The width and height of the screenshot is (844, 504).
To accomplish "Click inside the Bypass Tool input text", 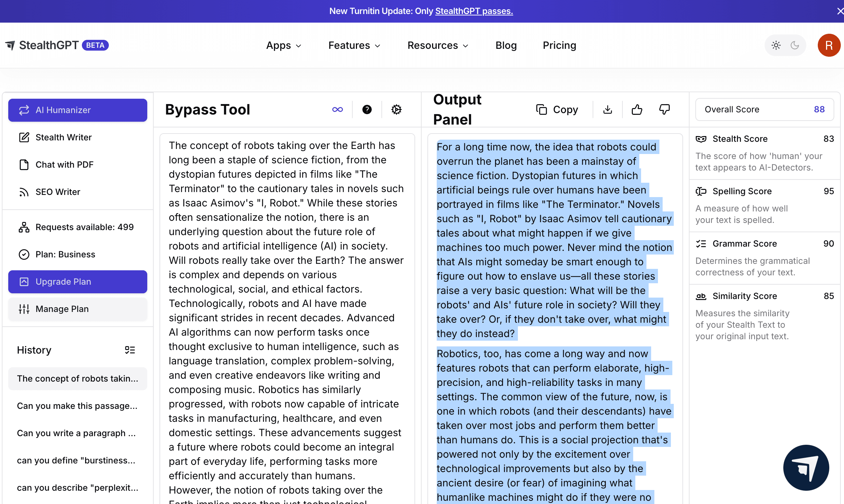I will 286,303.
